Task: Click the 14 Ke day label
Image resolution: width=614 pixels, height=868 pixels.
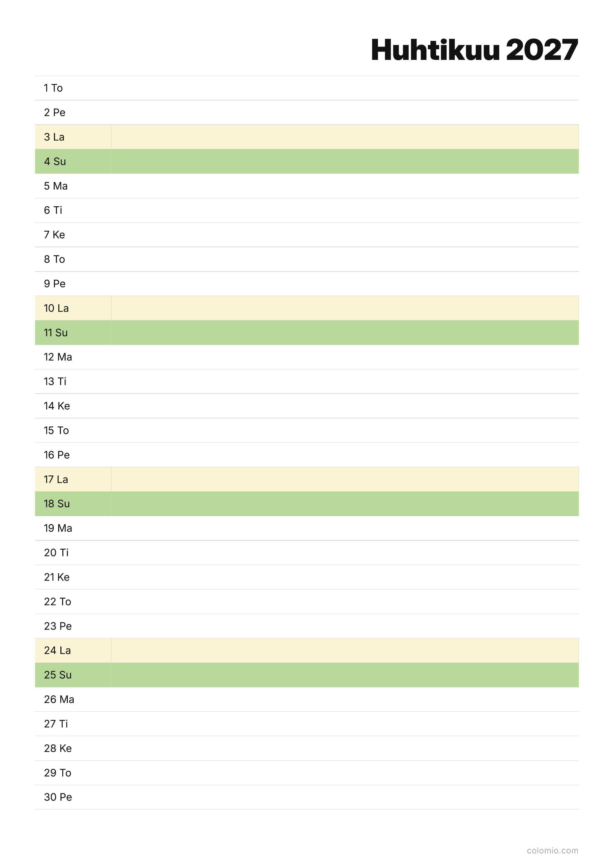Action: click(x=57, y=406)
